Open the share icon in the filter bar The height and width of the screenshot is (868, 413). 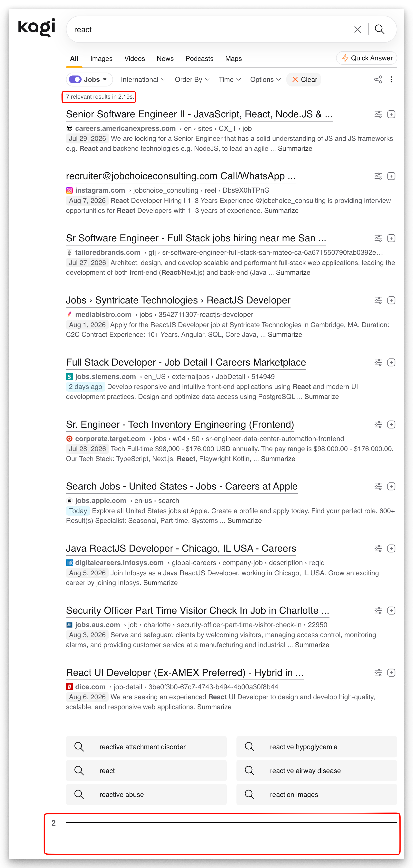pos(378,80)
